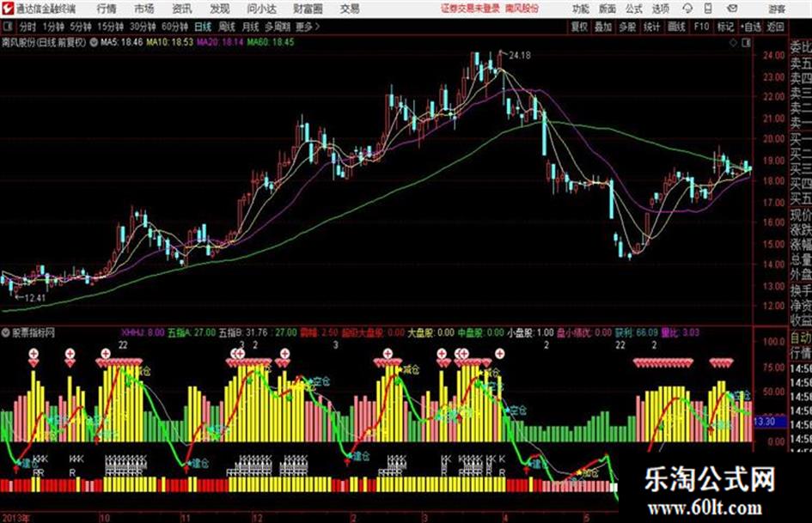Open the 发现 menu
This screenshot has height=523, width=812.
[x=220, y=9]
